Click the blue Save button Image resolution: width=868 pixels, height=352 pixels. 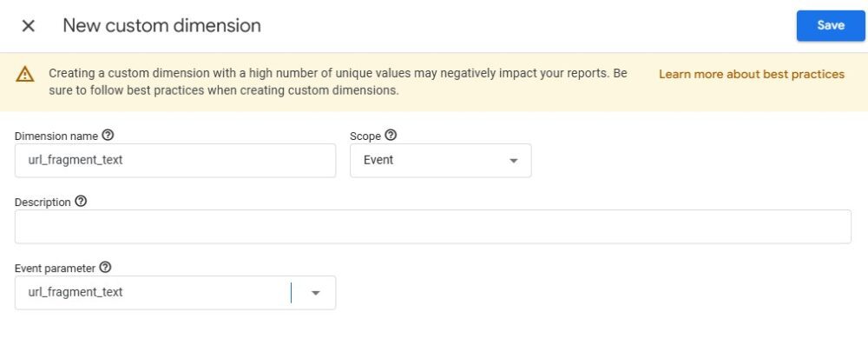830,26
